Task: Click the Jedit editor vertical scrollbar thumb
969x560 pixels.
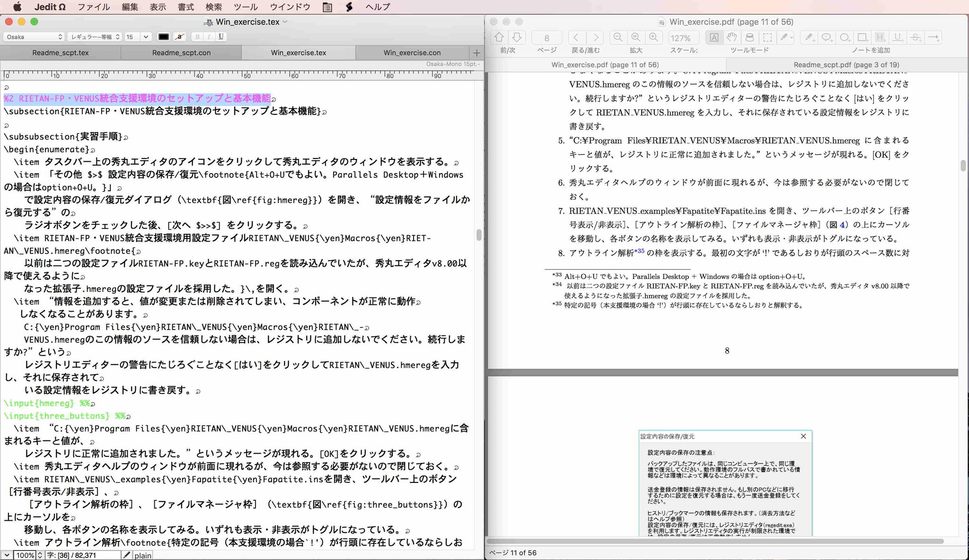Action: coord(479,235)
